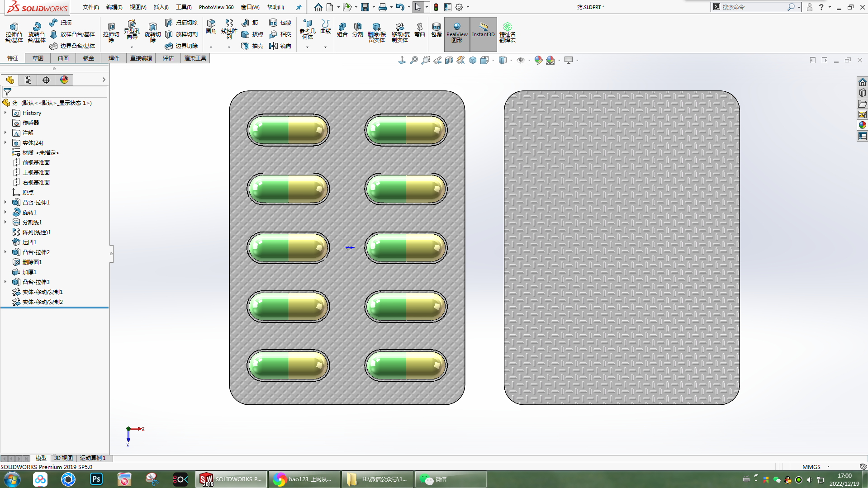Click the feature tree filter field
Screen dimensions: 868x488
coord(55,92)
